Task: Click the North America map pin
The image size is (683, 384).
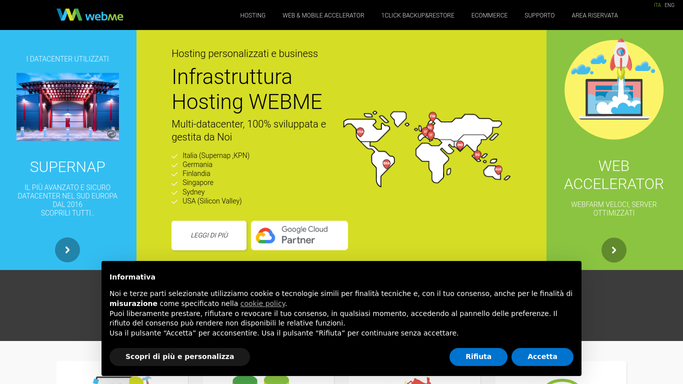Action: click(360, 132)
